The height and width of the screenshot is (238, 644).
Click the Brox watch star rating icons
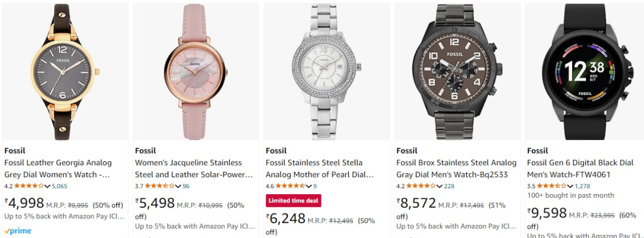tap(422, 186)
